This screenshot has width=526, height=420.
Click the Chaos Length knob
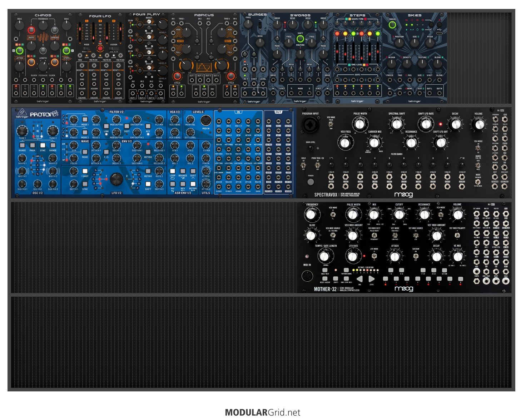[43, 66]
